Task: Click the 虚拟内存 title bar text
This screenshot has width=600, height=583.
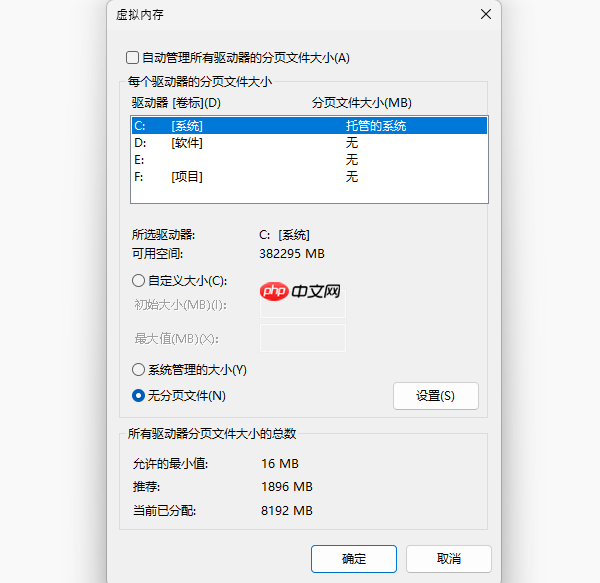Action: (x=140, y=14)
